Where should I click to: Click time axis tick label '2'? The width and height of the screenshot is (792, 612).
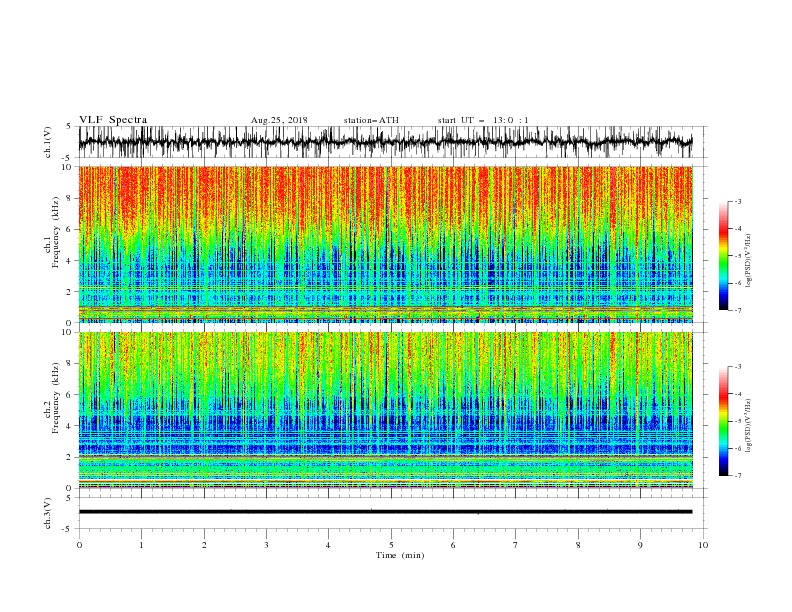point(204,545)
